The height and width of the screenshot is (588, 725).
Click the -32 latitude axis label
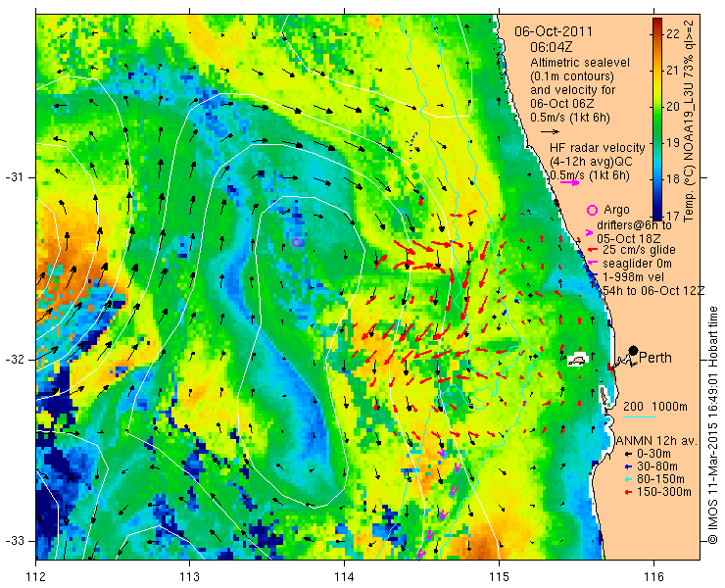point(13,360)
